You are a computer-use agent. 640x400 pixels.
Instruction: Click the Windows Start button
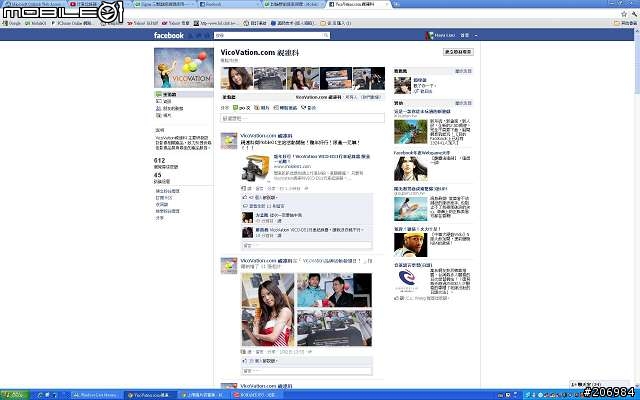(x=14, y=395)
